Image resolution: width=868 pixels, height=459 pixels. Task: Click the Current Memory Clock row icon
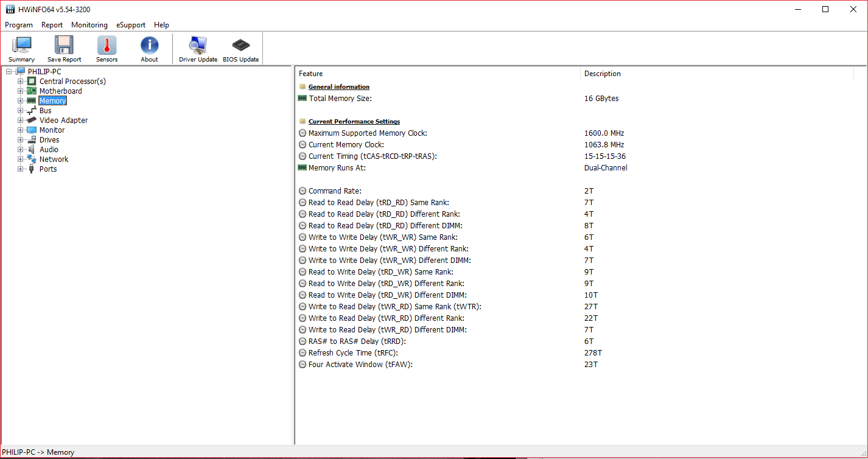303,144
